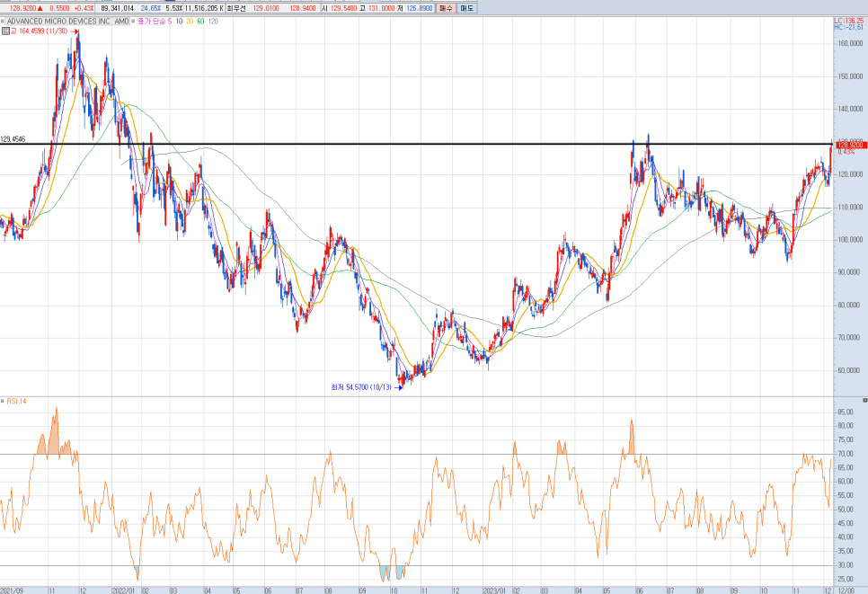Click the 128.9400 best bid price
868x594 pixels.
[303, 8]
